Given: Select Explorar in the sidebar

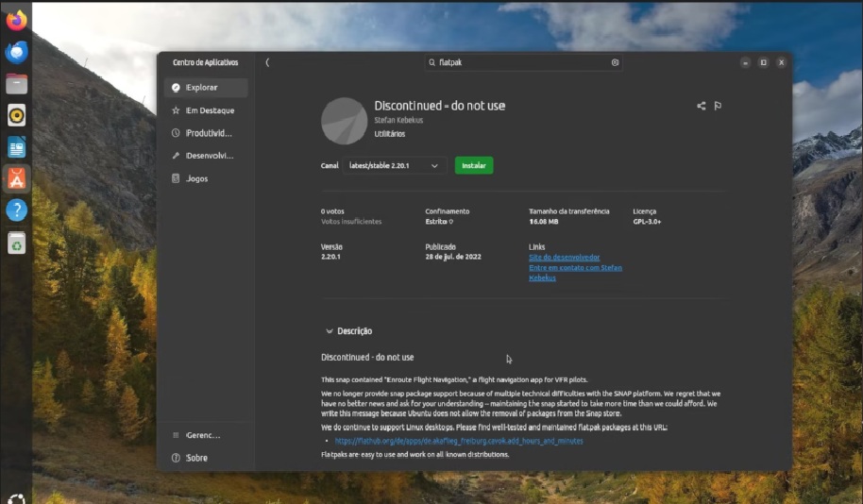Looking at the screenshot, I should tap(206, 88).
